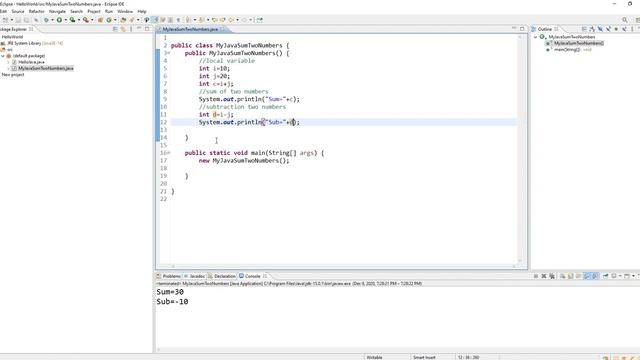Click New Java Class green icon in toolbar

pyautogui.click(x=109, y=20)
